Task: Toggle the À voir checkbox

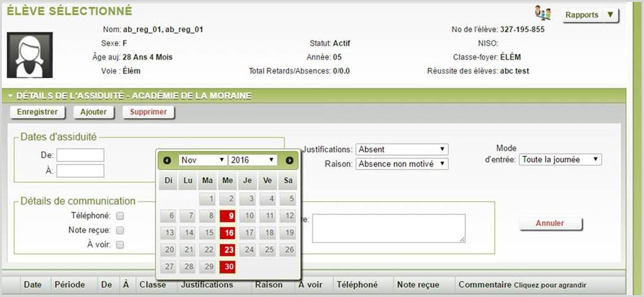Action: coord(120,245)
